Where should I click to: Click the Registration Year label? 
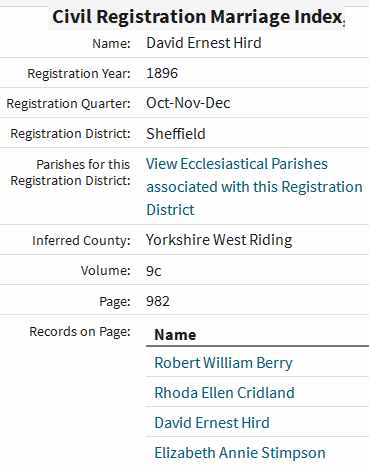79,74
